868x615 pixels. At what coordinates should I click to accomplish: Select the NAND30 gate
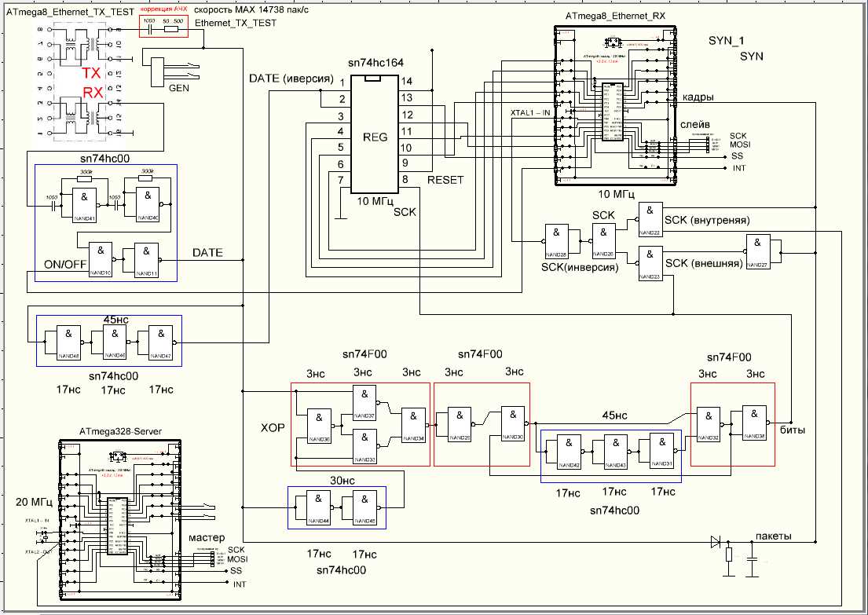click(513, 423)
